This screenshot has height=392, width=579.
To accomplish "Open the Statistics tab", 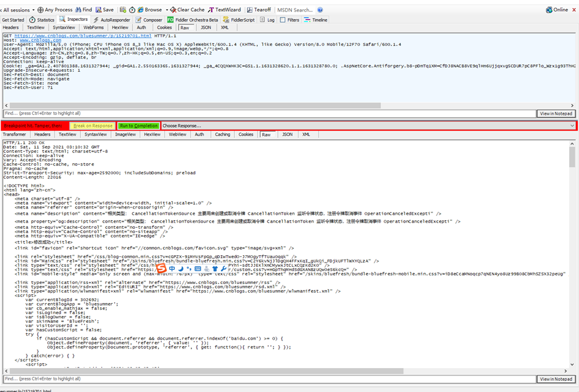I will (x=42, y=20).
